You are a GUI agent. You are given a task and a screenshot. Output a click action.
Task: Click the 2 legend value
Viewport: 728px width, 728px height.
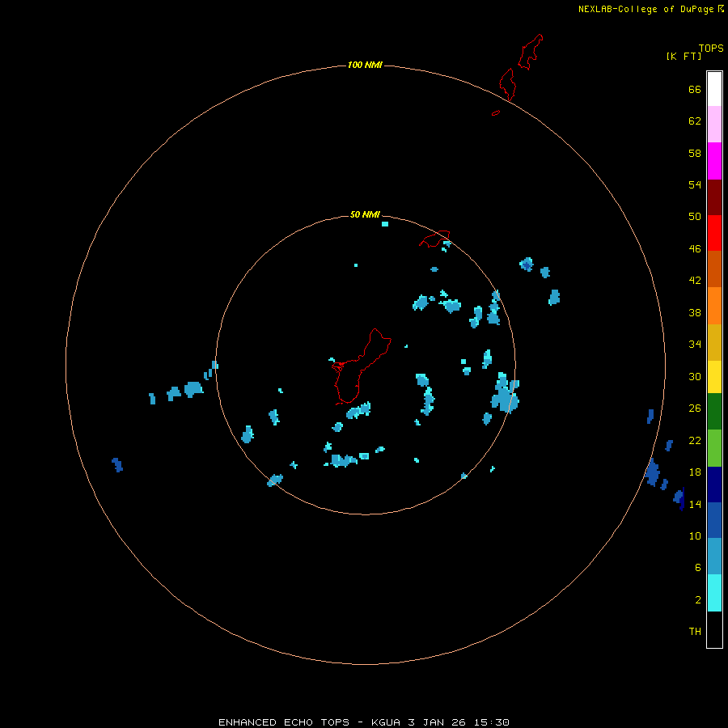[698, 600]
